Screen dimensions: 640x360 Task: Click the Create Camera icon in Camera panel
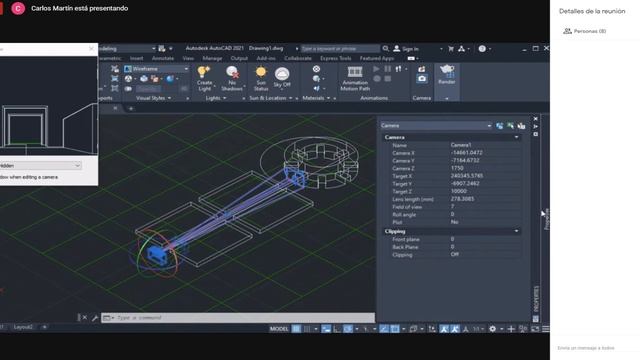(x=422, y=69)
